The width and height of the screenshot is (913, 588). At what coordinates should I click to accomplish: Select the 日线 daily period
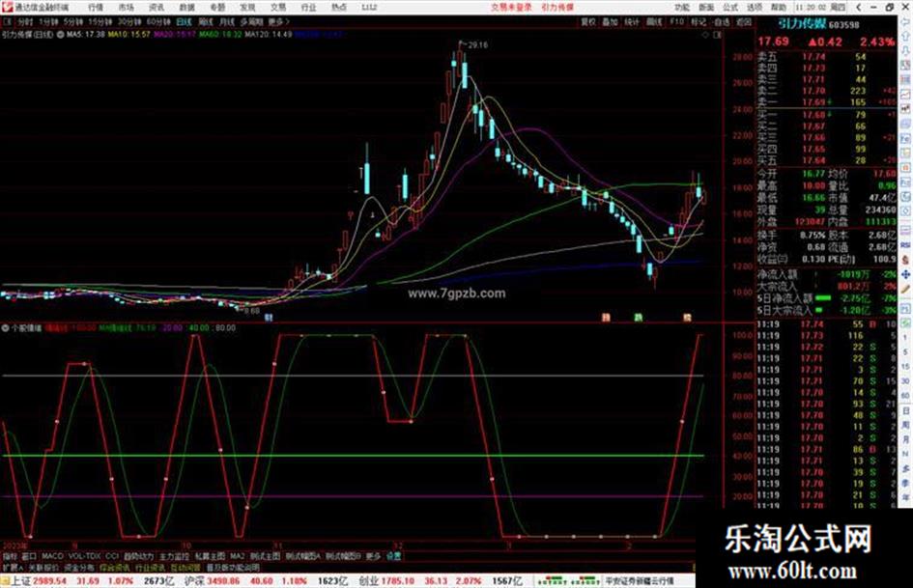(x=184, y=21)
